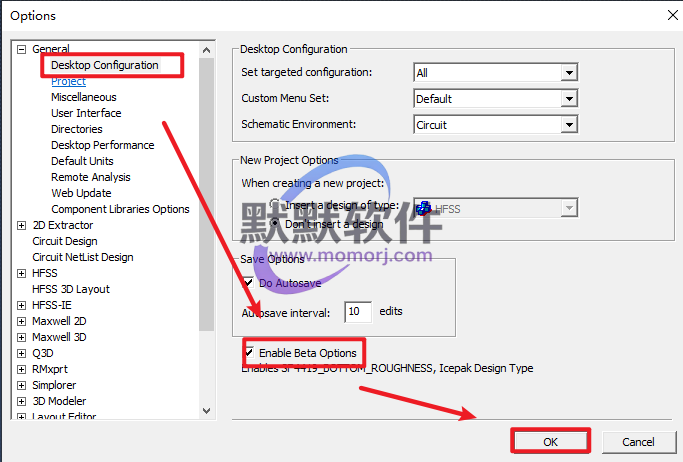This screenshot has width=683, height=462.
Task: Expand the 2D Extractor tree node
Action: [22, 225]
